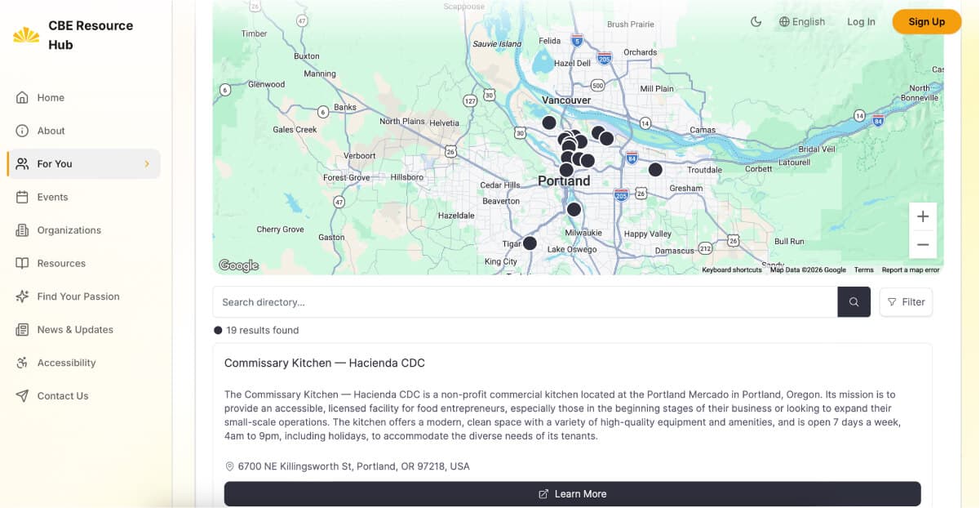Click the Accessibility figure icon

click(22, 363)
